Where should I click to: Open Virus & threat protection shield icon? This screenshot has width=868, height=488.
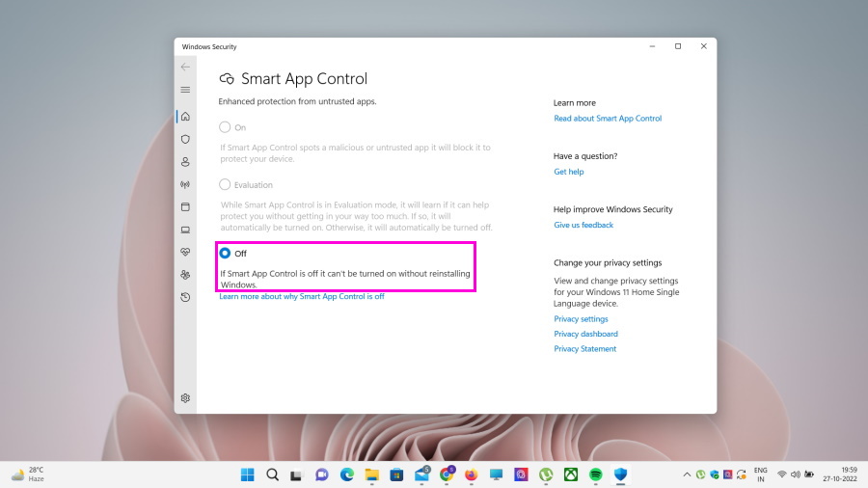(x=185, y=139)
